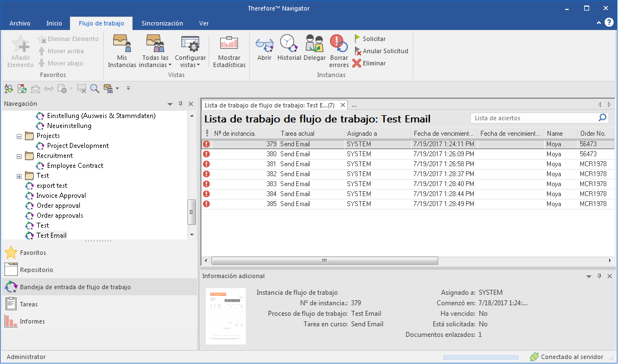The image size is (618, 364).
Task: Select Invoice Approval workflow in tree
Action: [61, 196]
